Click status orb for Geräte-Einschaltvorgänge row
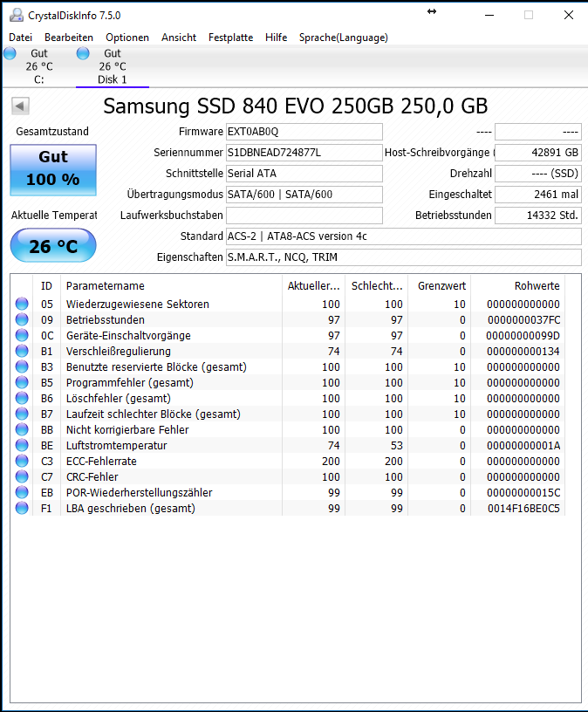This screenshot has height=712, width=588. 21,336
